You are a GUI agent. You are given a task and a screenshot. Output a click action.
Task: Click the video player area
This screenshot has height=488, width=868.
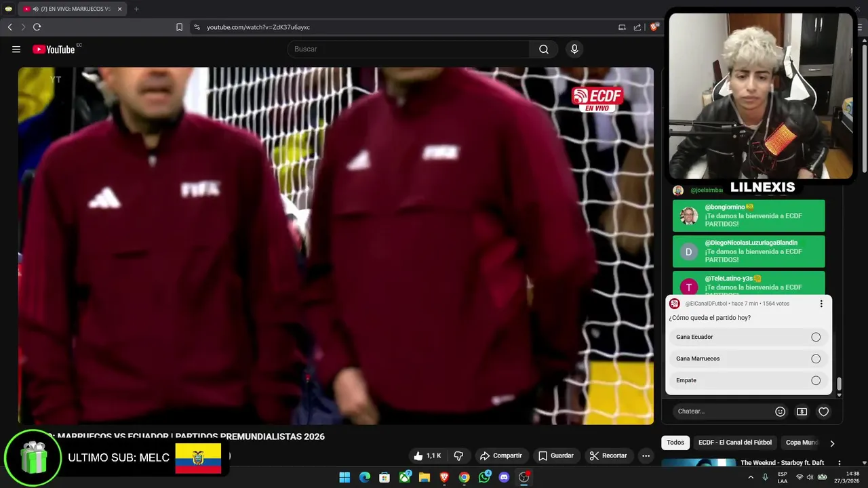(x=336, y=245)
